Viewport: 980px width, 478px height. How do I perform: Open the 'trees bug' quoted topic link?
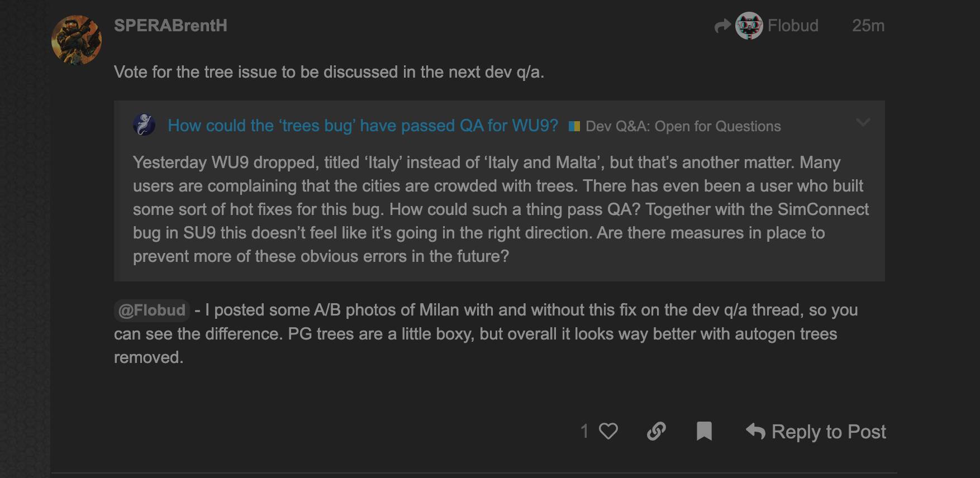point(363,126)
